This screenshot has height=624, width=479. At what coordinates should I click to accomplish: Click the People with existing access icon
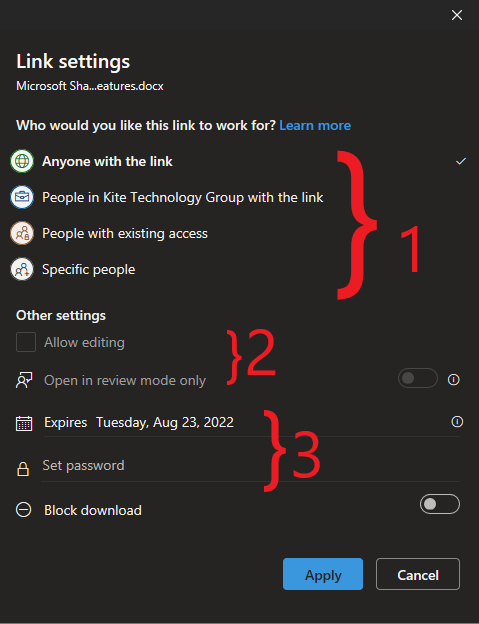click(22, 233)
